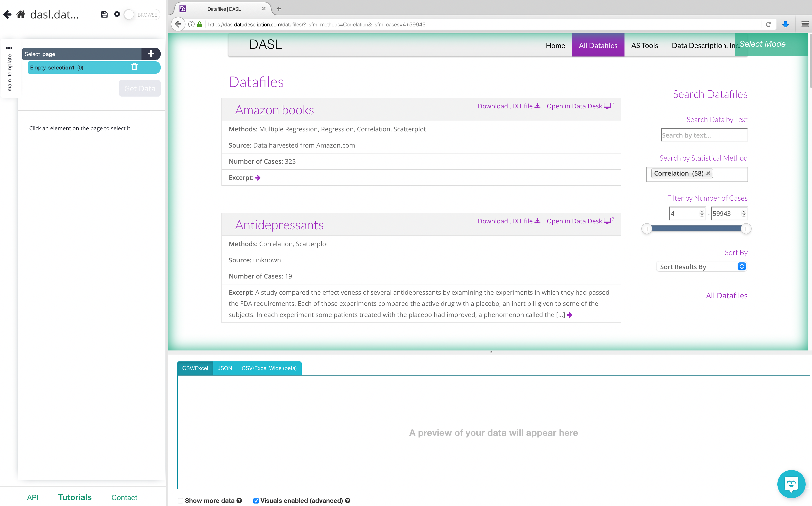Close the Datafiles | DASL browser tab

pyautogui.click(x=264, y=9)
